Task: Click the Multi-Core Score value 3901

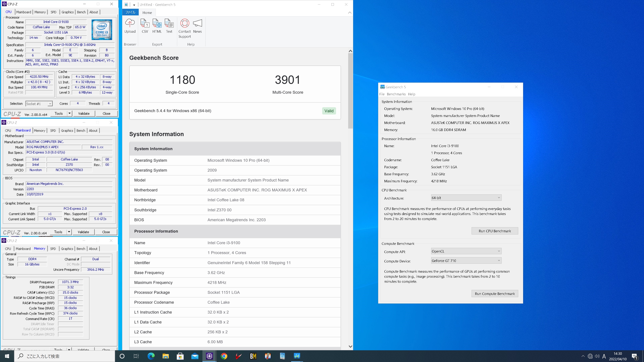Action: click(x=287, y=80)
